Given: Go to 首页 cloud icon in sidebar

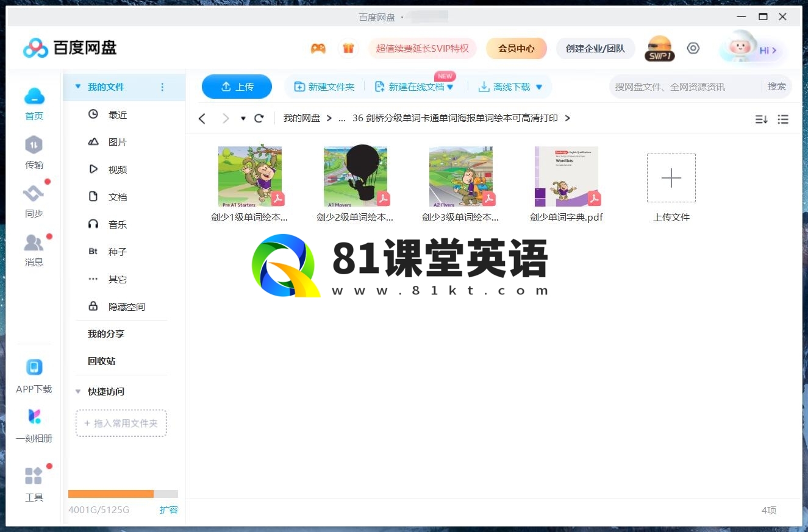Looking at the screenshot, I should (x=34, y=96).
